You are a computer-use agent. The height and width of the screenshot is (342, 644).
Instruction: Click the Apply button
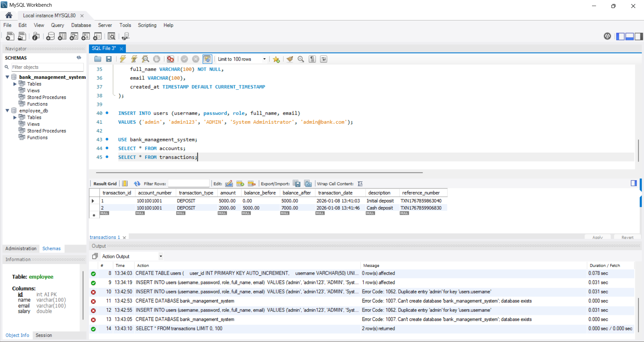pos(597,237)
